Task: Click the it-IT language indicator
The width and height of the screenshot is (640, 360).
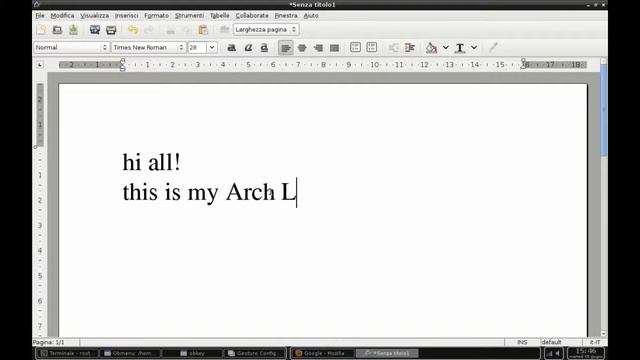Action: click(x=595, y=342)
